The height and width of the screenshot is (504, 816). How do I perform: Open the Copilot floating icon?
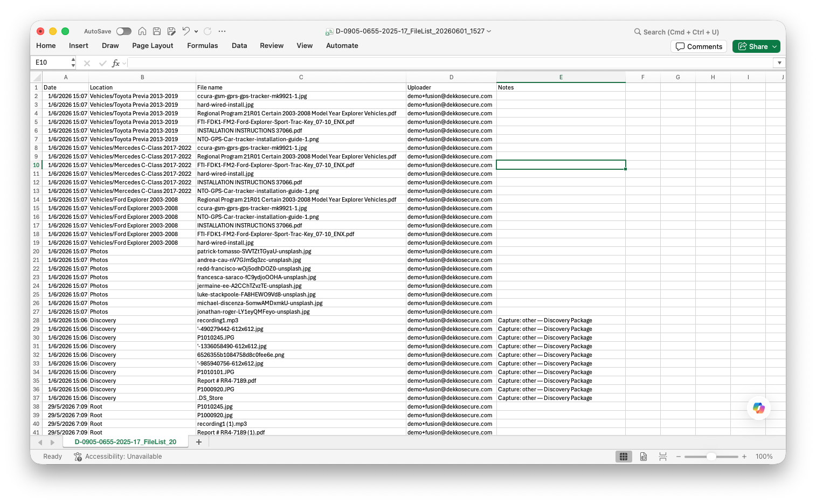pos(759,408)
